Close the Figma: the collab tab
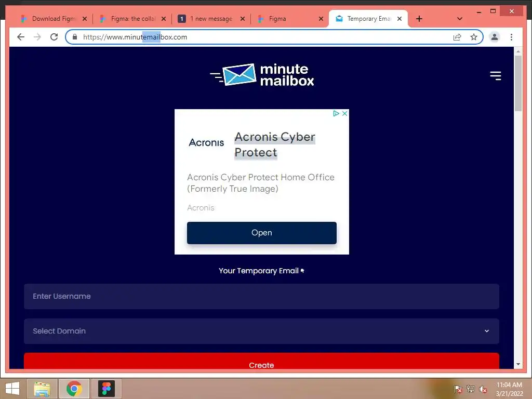Image resolution: width=532 pixels, height=399 pixels. [x=164, y=19]
